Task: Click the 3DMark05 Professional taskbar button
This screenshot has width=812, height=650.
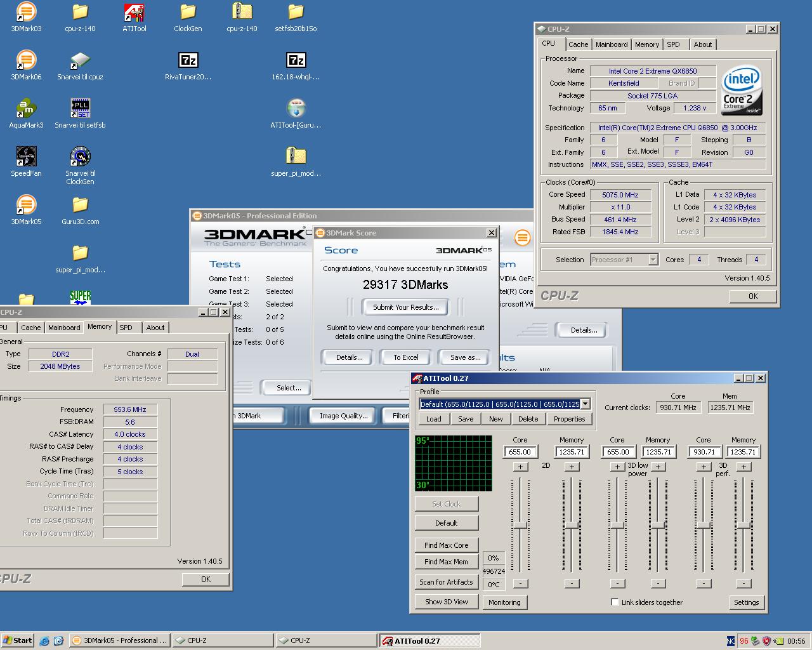Action: 119,640
